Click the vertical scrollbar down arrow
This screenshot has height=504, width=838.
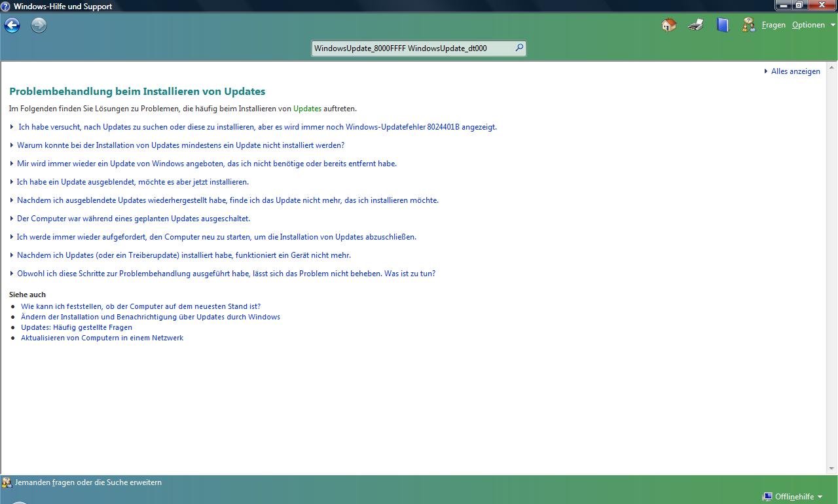coord(832,469)
